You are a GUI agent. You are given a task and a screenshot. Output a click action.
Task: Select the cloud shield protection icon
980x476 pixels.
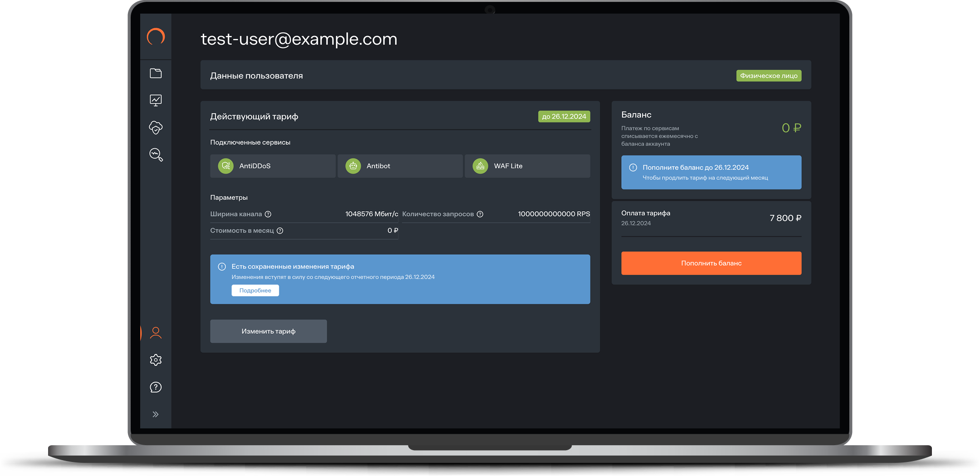156,128
